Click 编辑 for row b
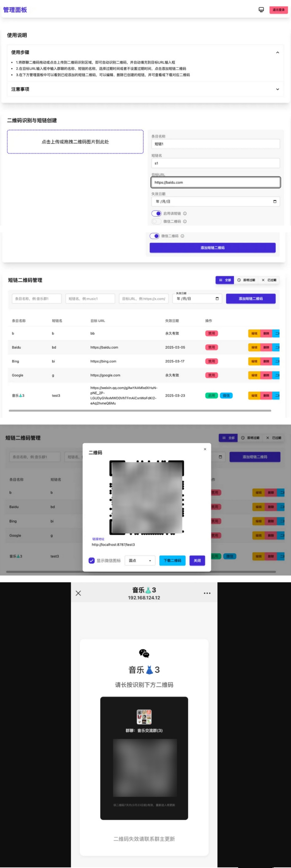Image resolution: width=291 pixels, height=868 pixels. 254,333
